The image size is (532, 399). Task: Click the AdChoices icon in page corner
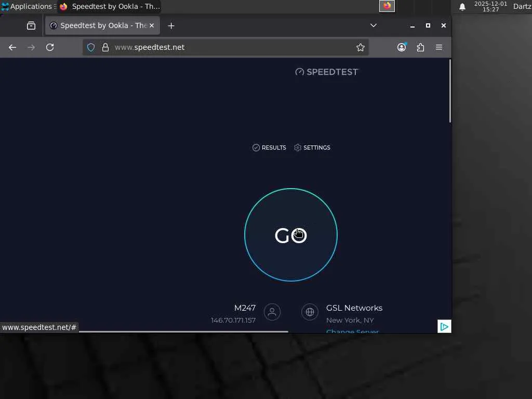tap(444, 326)
